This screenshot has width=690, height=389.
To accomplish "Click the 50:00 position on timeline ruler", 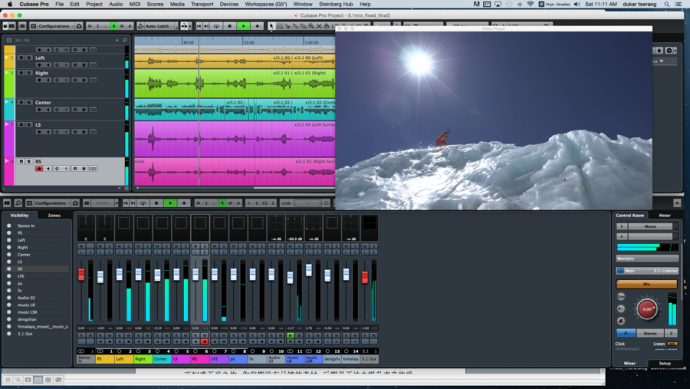I will [x=249, y=43].
